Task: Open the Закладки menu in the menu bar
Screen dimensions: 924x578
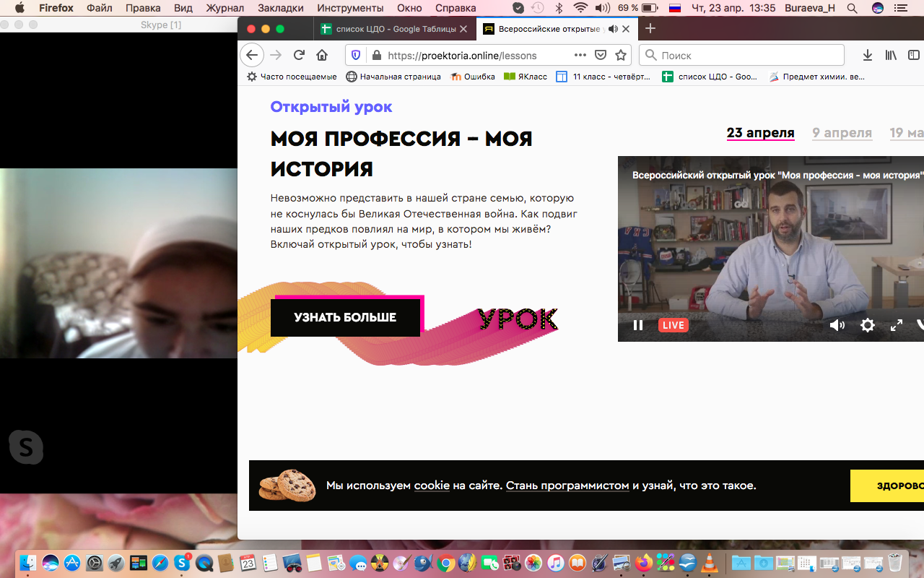Action: 280,8
